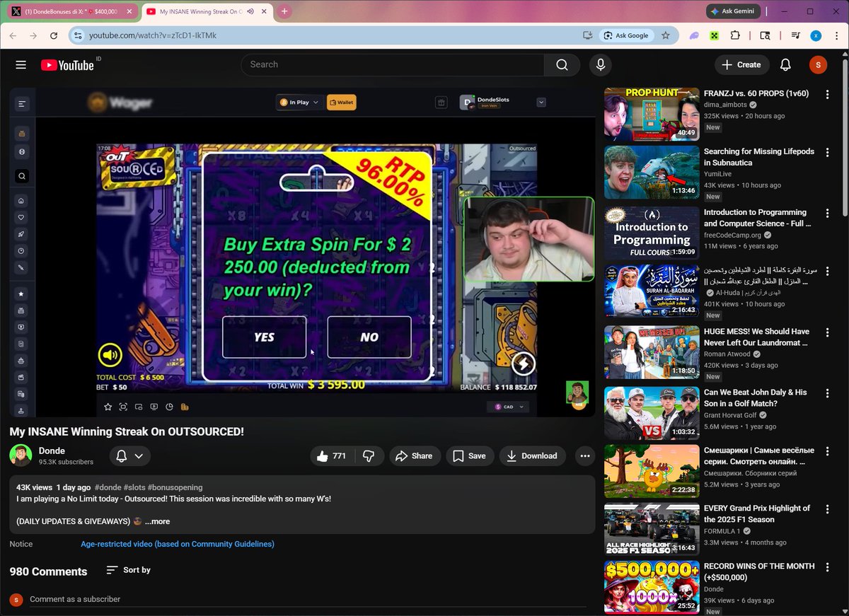Click the #donde hashtag
The width and height of the screenshot is (849, 616).
(x=108, y=487)
